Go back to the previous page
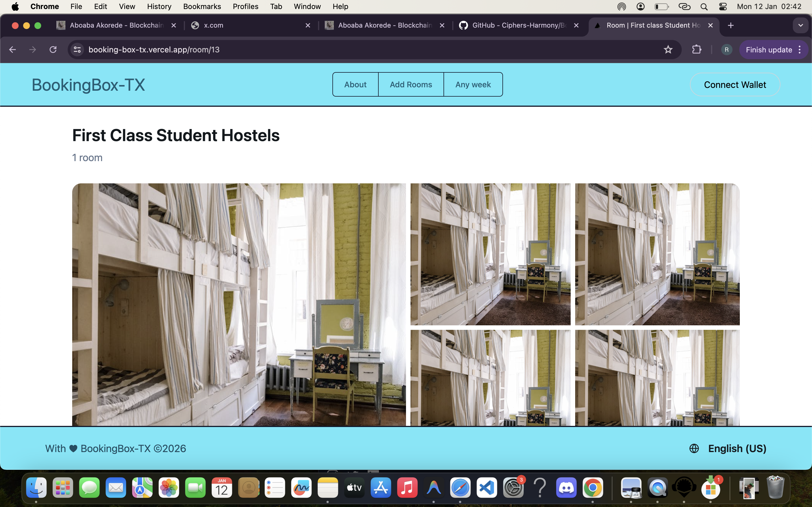The image size is (812, 507). pos(13,50)
